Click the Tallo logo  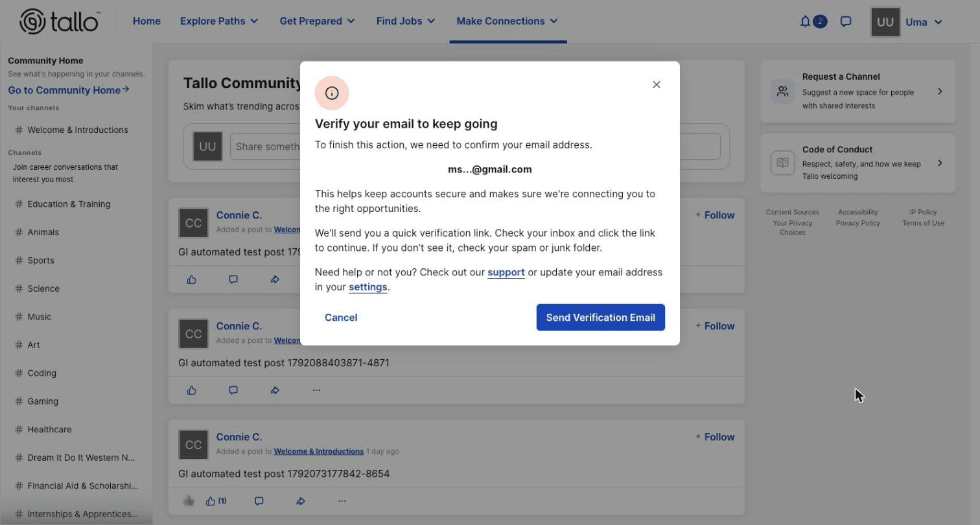(x=60, y=21)
